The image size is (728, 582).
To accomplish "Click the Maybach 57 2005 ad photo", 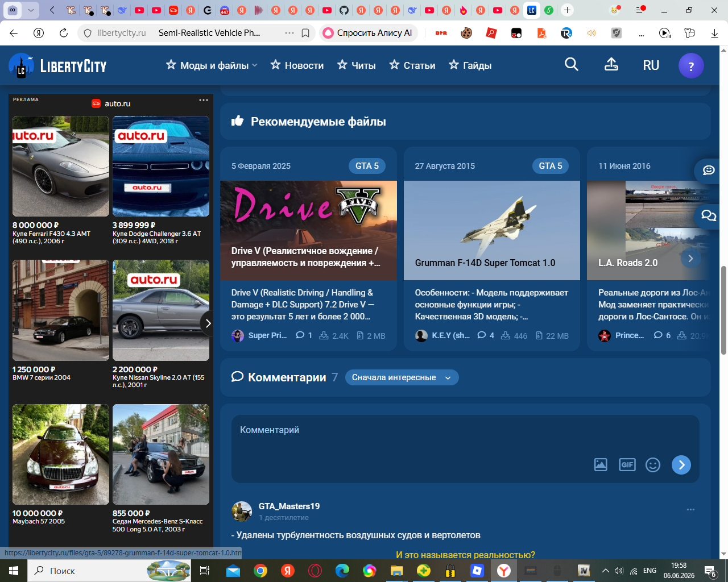I will [61, 454].
